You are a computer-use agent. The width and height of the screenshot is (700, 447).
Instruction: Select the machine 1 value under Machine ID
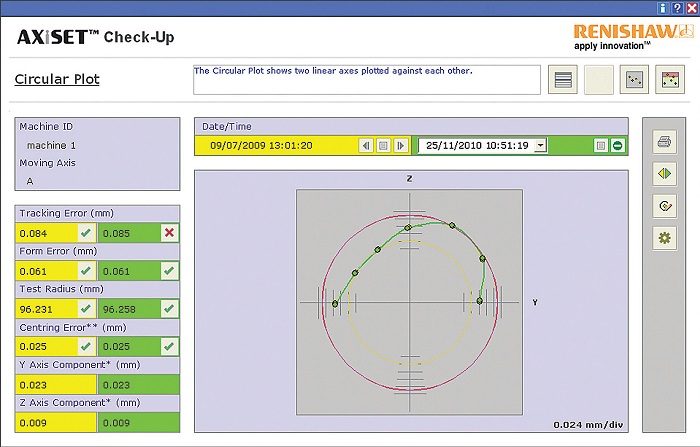51,146
